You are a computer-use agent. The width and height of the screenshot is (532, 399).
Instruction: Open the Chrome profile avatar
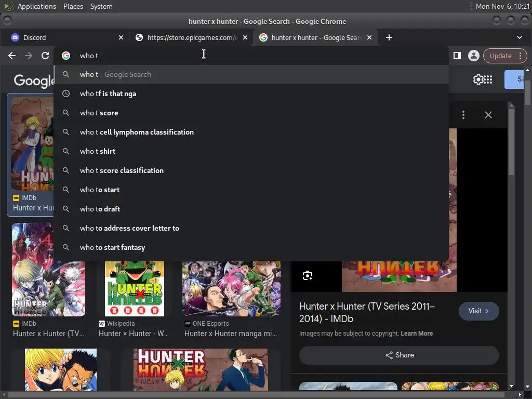pos(474,56)
